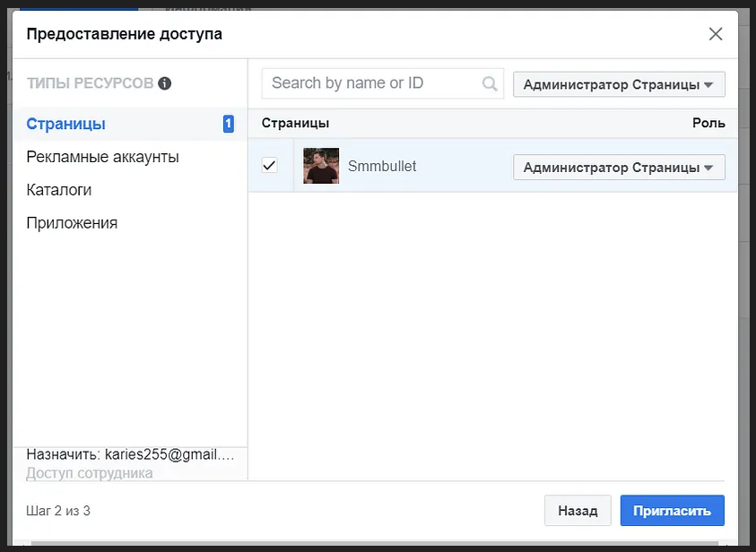The image size is (756, 552).
Task: Click the Пригласить button
Action: [672, 510]
